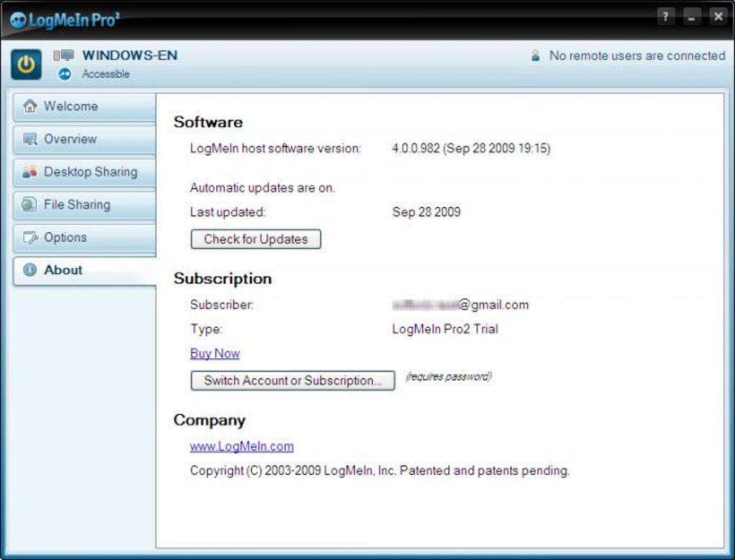Viewport: 735px width, 560px height.
Task: Close the LogMeIn Pro window
Action: click(718, 17)
